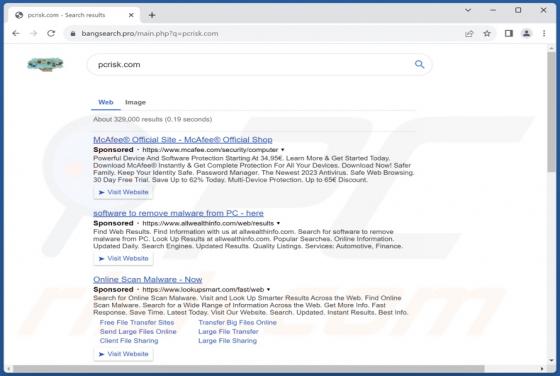Image resolution: width=560 pixels, height=376 pixels.
Task: Open Large File Sharing link
Action: 228,341
